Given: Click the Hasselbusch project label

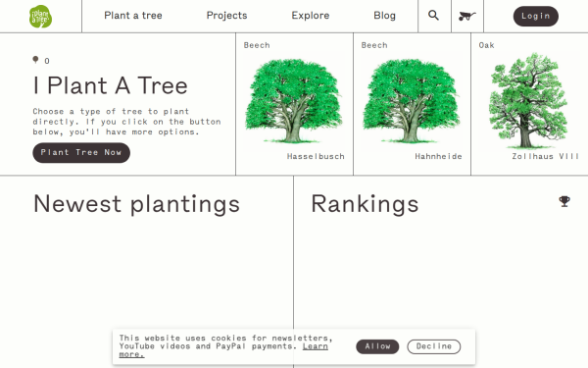Looking at the screenshot, I should 316,156.
